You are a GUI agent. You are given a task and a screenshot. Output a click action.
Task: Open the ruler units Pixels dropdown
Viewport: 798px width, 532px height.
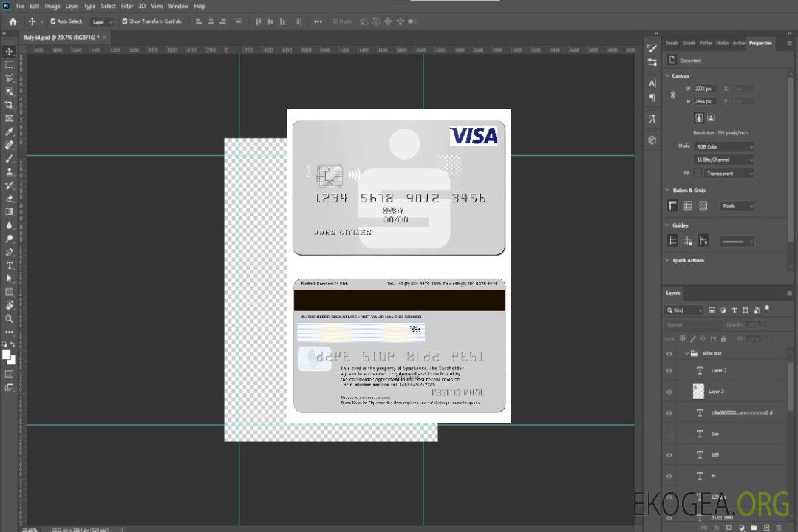pos(737,206)
